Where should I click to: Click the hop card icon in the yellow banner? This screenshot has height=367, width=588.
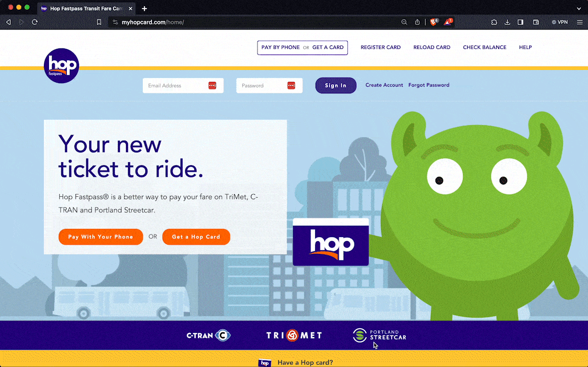pos(265,362)
